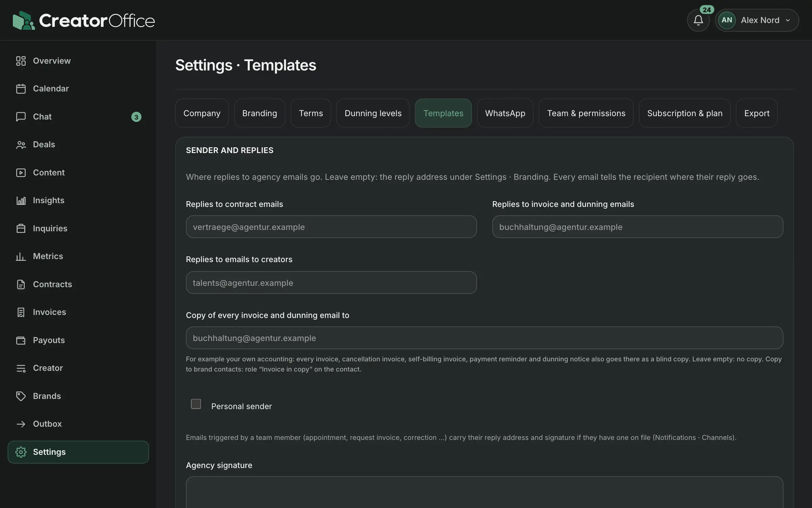The width and height of the screenshot is (812, 508).
Task: Click the Alex Nord user name
Action: [760, 20]
